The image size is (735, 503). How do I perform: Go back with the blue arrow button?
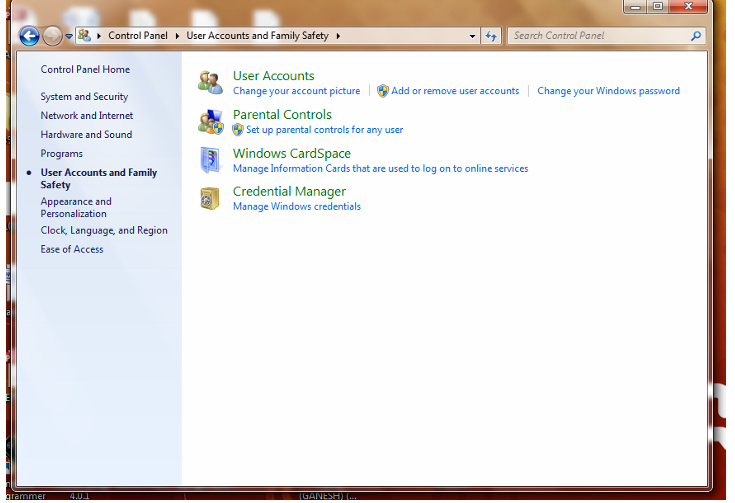pyautogui.click(x=29, y=36)
